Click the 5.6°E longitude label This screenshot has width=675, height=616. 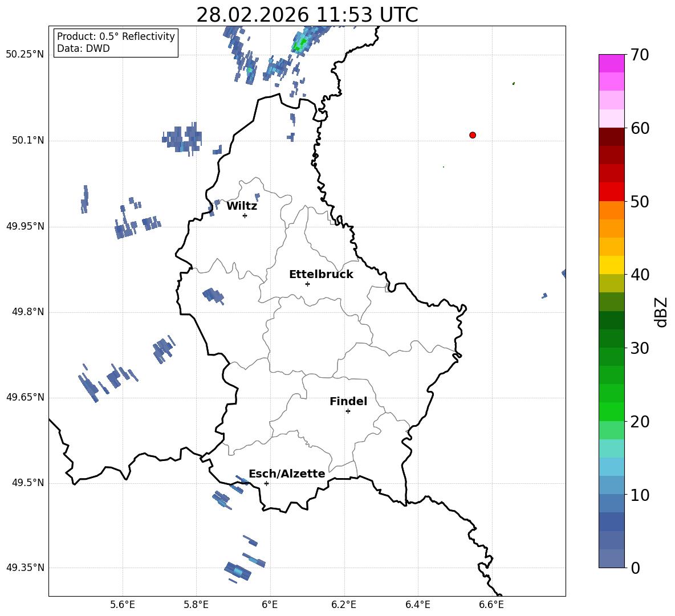pos(123,605)
